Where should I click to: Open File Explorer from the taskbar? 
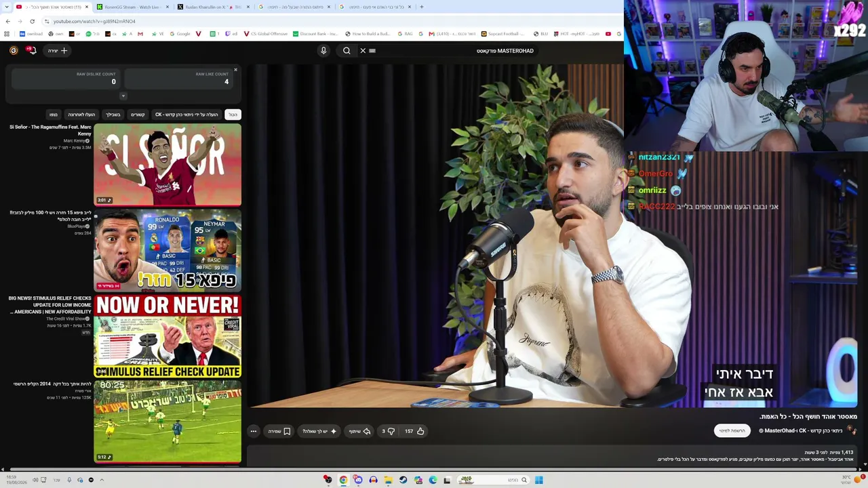[388, 480]
